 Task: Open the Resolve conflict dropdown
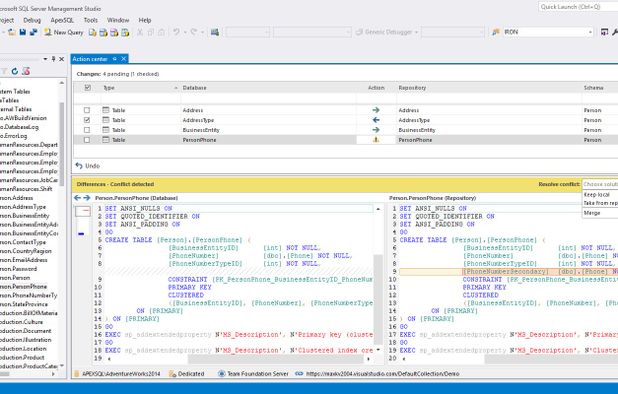pyautogui.click(x=600, y=184)
